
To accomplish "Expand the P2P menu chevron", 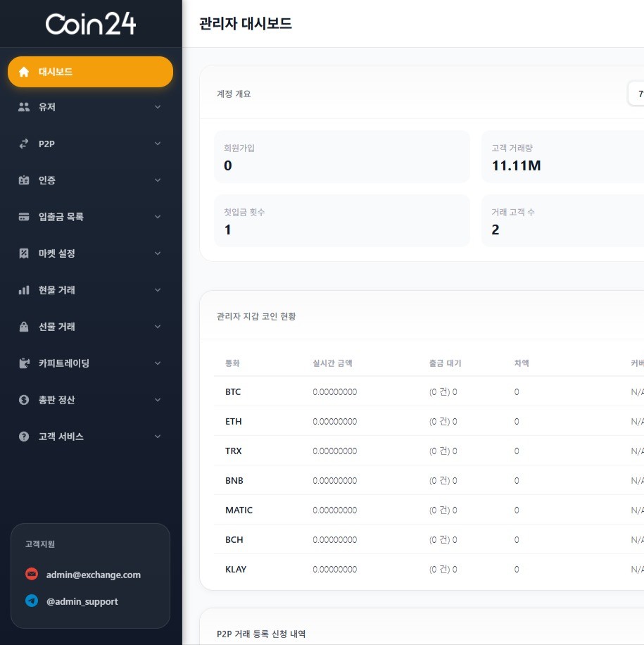I will click(x=157, y=144).
